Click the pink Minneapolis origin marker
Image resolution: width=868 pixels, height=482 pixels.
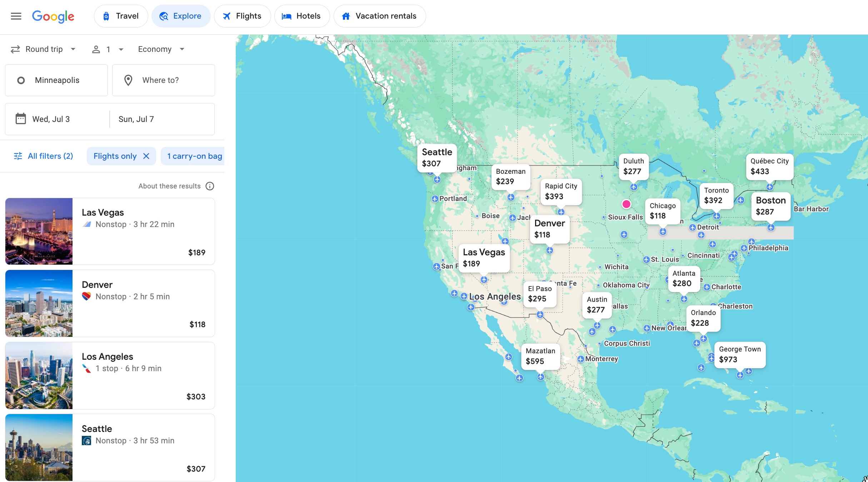click(626, 204)
